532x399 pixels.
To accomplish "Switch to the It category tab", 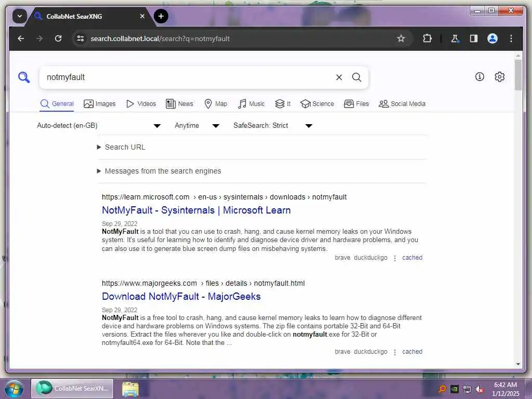I will (x=283, y=104).
